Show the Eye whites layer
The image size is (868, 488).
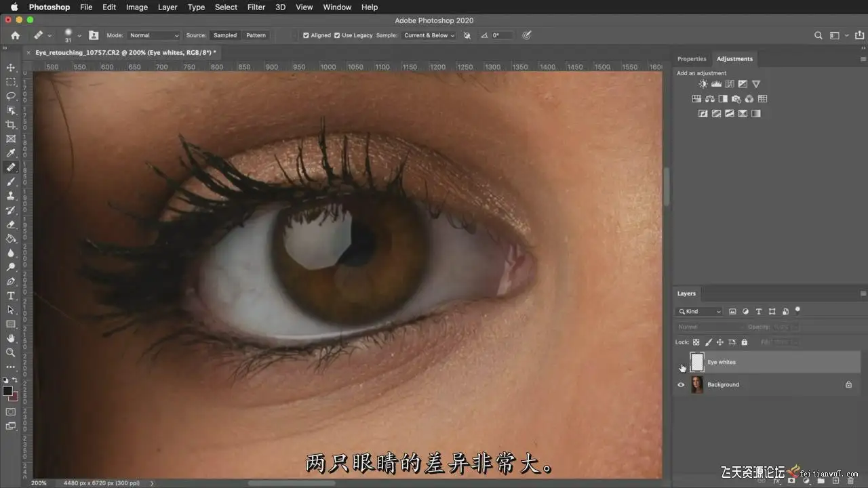coord(682,363)
